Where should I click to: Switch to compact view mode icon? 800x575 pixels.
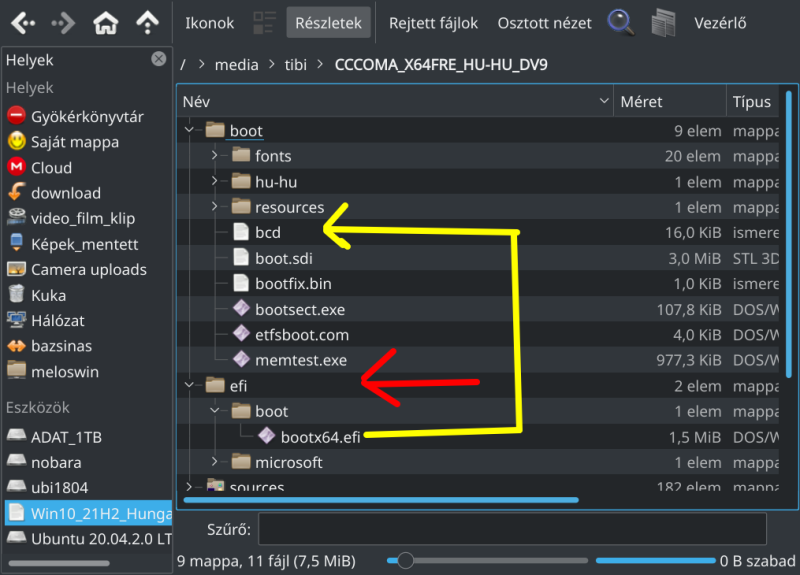coord(264,23)
